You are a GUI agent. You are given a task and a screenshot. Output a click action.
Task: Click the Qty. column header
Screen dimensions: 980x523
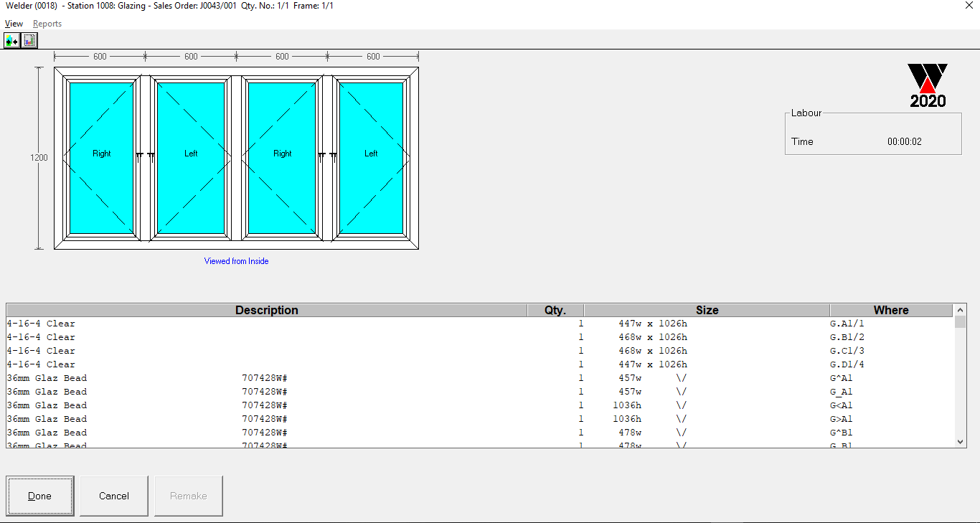(x=555, y=311)
